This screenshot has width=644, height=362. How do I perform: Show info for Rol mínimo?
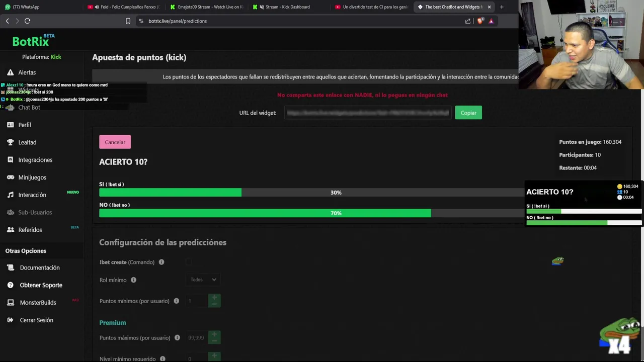click(x=133, y=280)
